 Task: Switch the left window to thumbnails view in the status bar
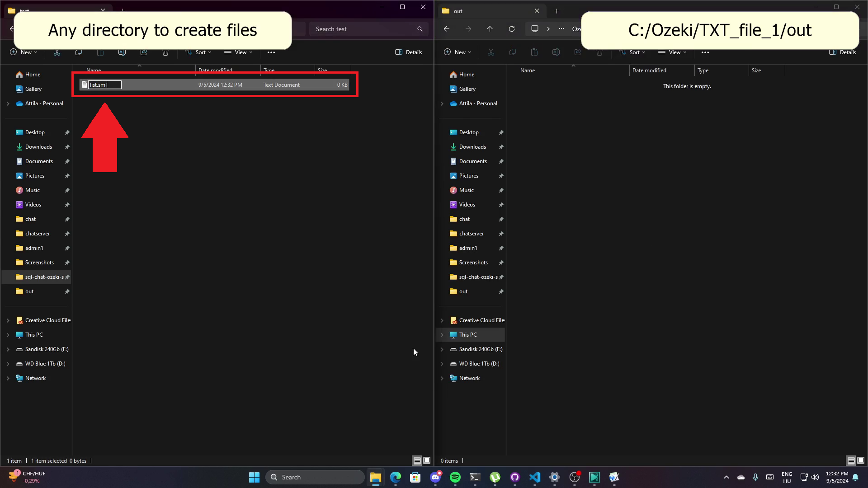[427, 461]
